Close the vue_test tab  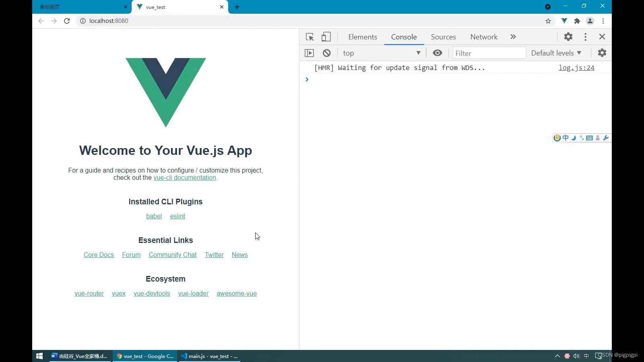[222, 7]
